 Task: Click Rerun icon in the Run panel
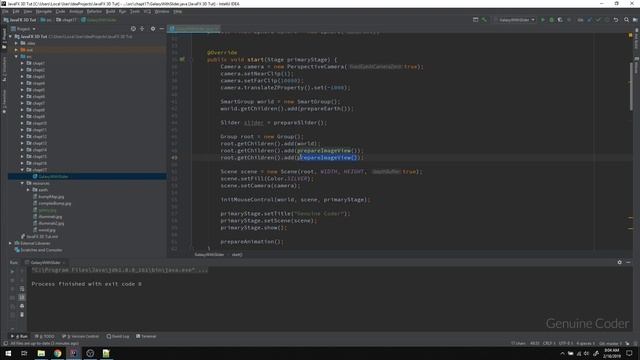click(12, 271)
